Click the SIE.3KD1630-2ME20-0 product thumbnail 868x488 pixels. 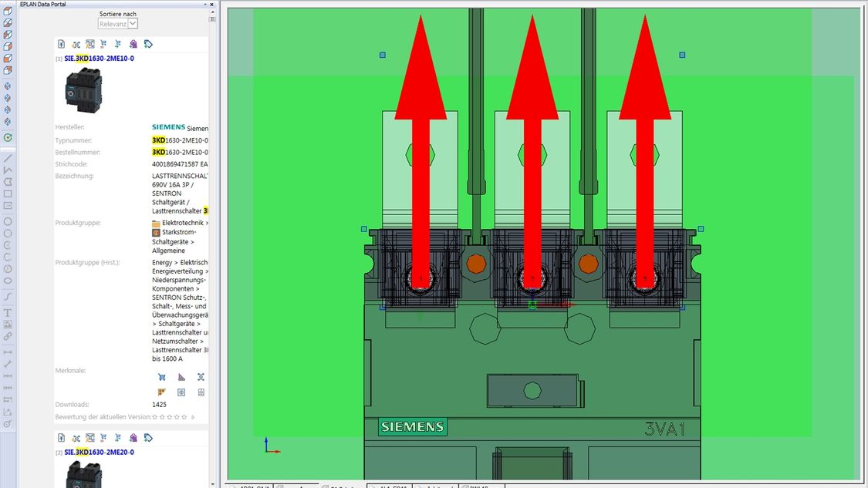tap(83, 474)
